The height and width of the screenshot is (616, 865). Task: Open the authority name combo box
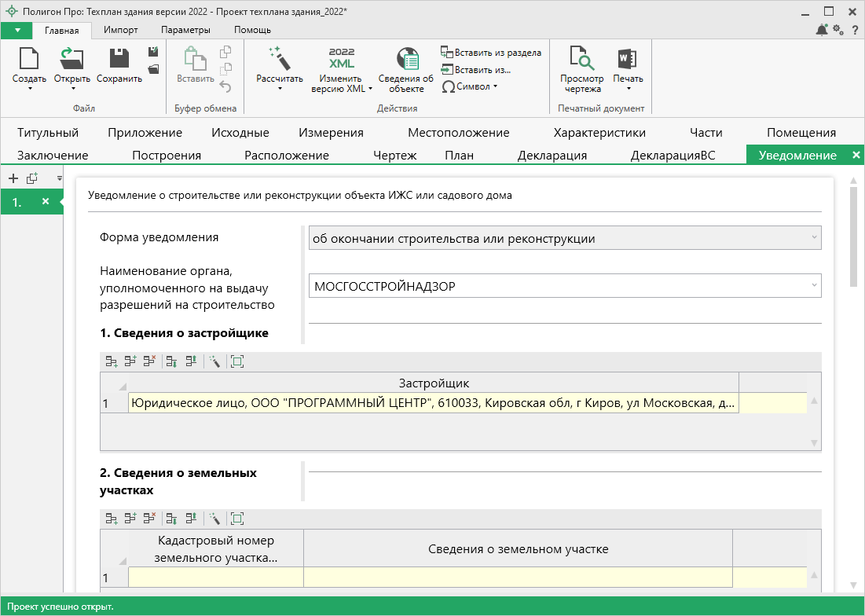(813, 287)
